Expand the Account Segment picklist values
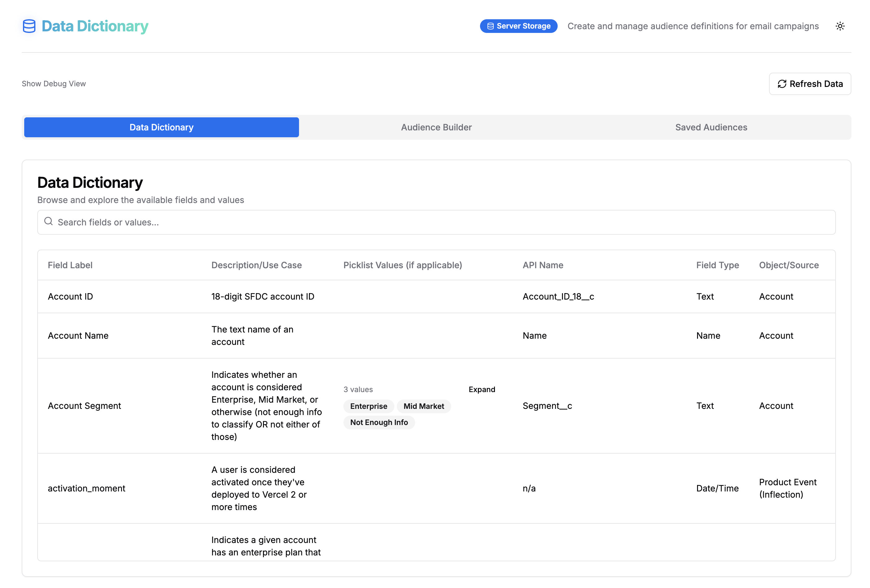 pos(482,389)
